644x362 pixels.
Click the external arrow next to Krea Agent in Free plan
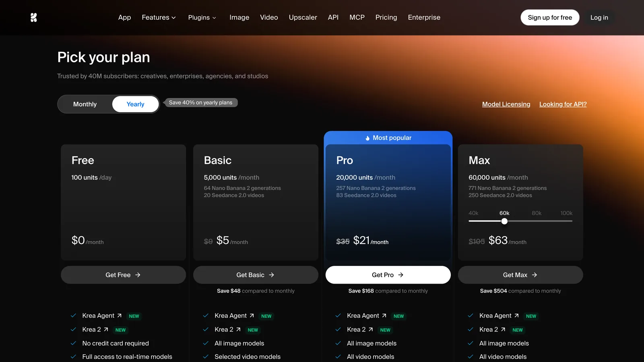(x=120, y=316)
